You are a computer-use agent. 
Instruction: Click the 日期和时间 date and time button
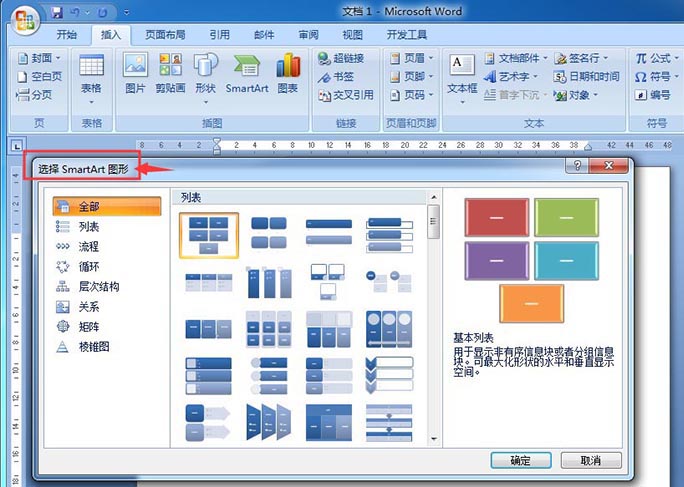point(587,76)
